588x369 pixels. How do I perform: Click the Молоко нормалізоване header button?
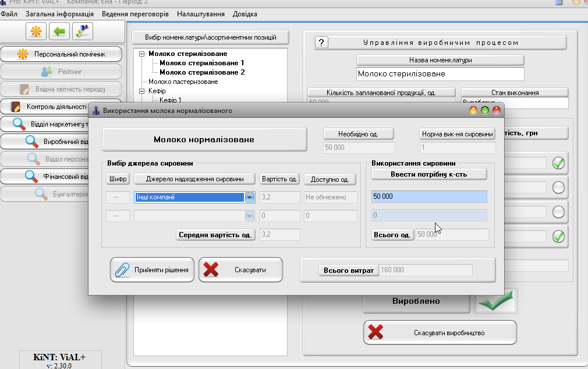(204, 139)
